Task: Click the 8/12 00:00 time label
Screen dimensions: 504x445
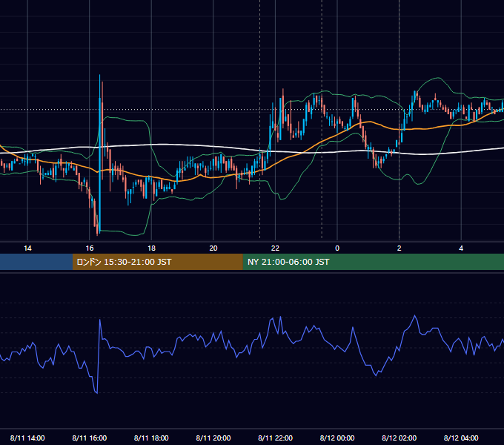Action: pos(337,438)
